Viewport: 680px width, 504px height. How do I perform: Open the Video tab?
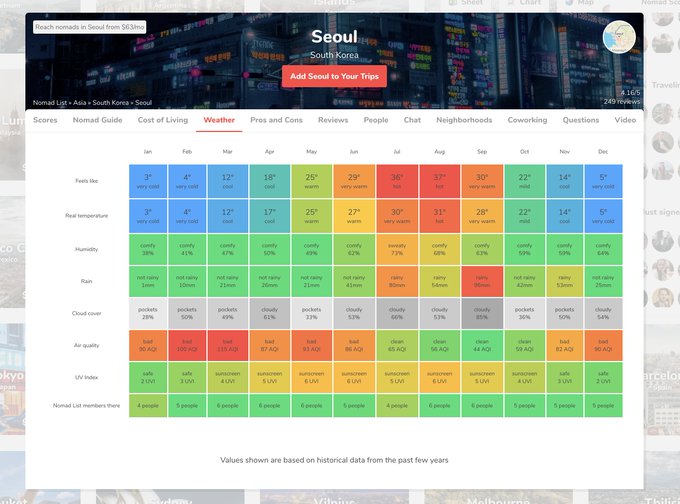click(625, 120)
